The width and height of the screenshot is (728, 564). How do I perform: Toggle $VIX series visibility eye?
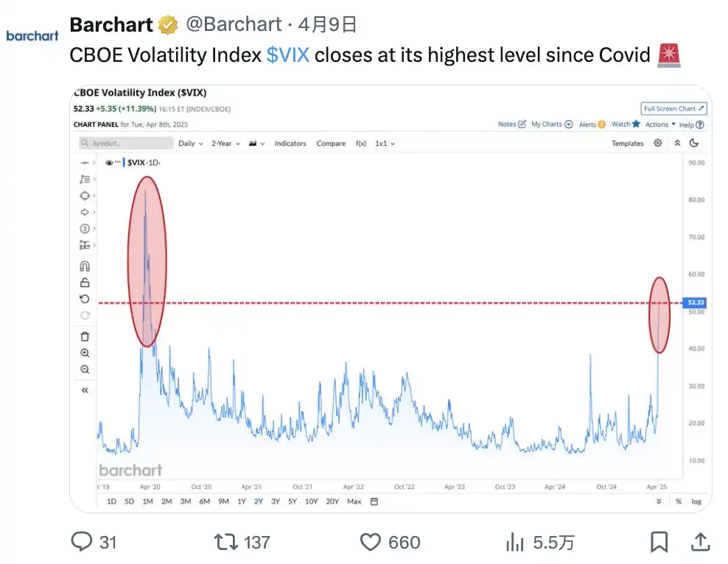[x=109, y=162]
